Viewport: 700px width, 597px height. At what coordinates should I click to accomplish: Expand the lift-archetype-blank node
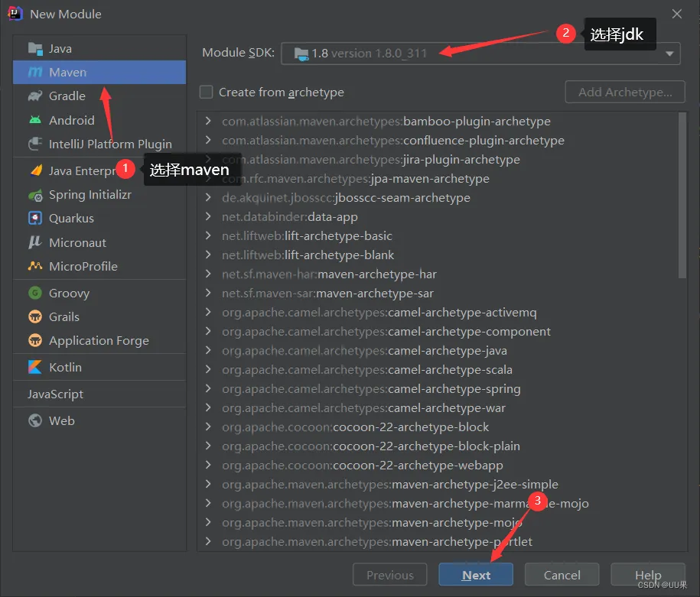coord(208,255)
